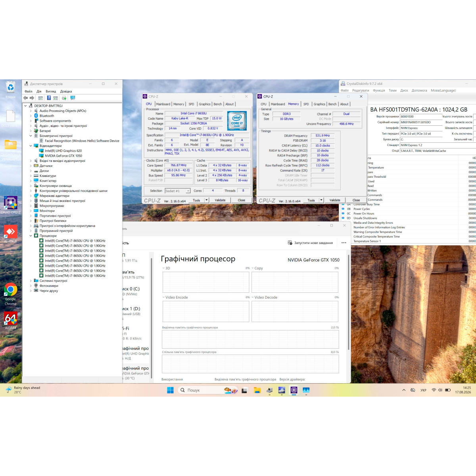Select Facial Recognition (Windows Hello) Software Device
The height and width of the screenshot is (476, 476).
82,141
